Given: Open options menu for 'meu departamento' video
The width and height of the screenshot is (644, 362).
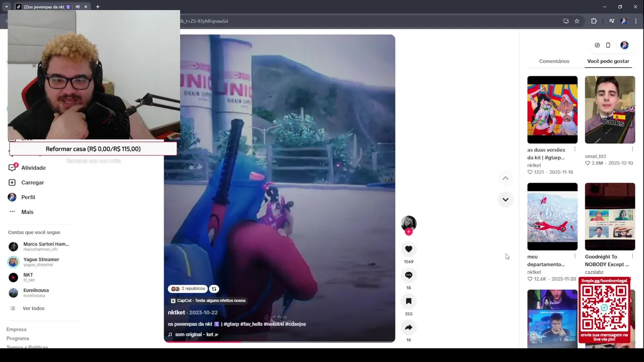Looking at the screenshot, I should [575, 256].
